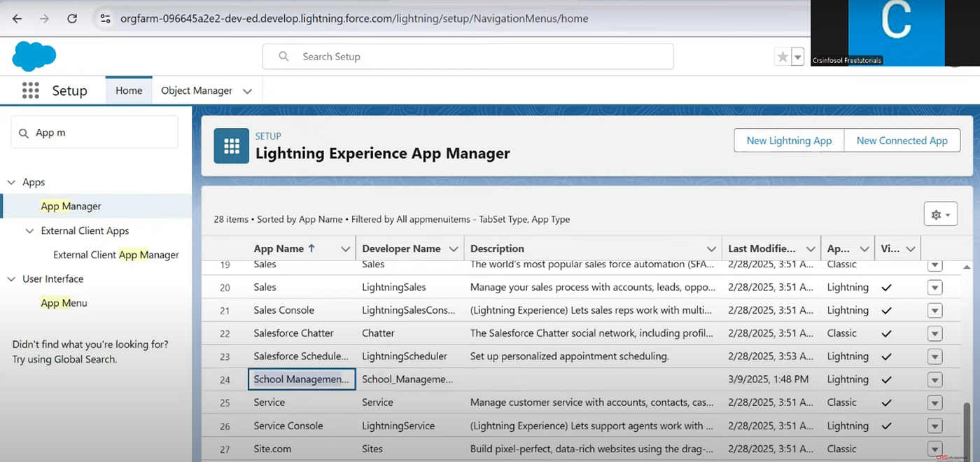Open the Last Modified column chevron menu
The height and width of the screenshot is (462, 980).
[811, 249]
